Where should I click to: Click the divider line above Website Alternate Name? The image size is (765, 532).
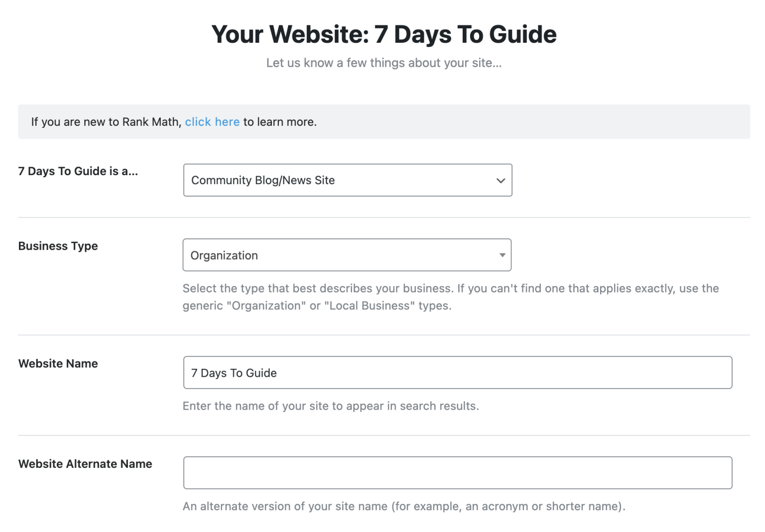tap(383, 435)
